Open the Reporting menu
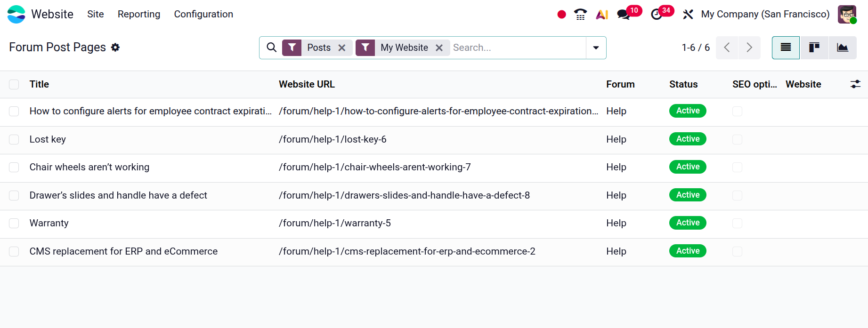The width and height of the screenshot is (868, 328). [x=139, y=15]
